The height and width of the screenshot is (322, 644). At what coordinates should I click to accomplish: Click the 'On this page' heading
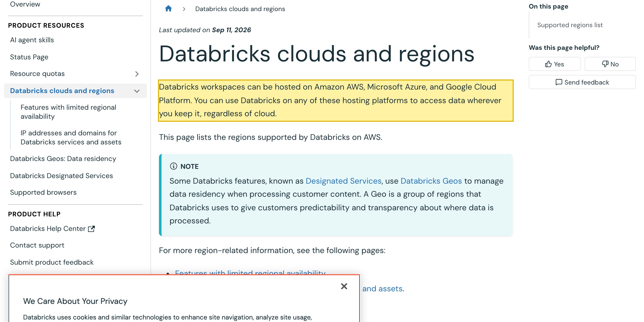point(548,7)
